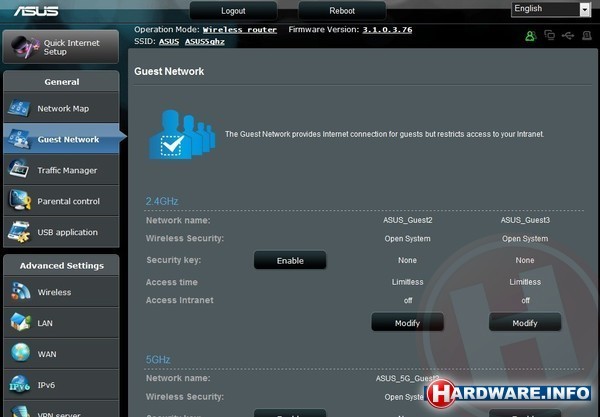
Task: Click the WAN globe icon
Action: click(x=20, y=353)
